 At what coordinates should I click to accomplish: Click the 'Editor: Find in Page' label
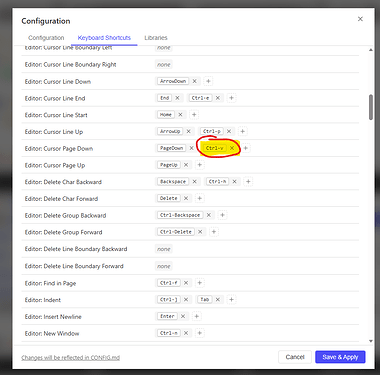coord(50,283)
